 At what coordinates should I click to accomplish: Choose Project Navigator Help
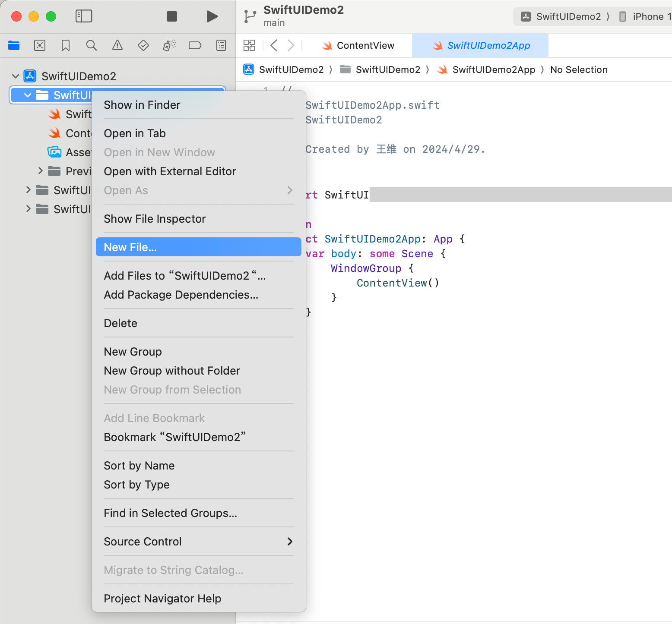click(199, 599)
